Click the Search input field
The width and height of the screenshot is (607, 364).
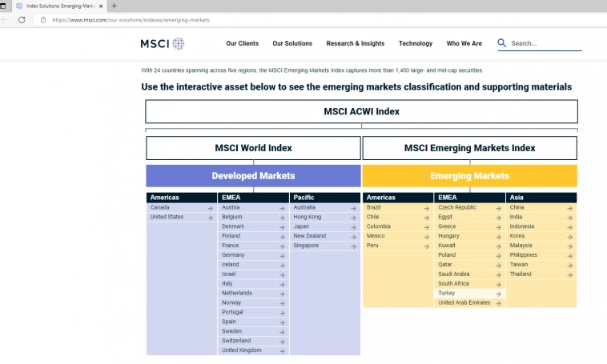pyautogui.click(x=546, y=43)
